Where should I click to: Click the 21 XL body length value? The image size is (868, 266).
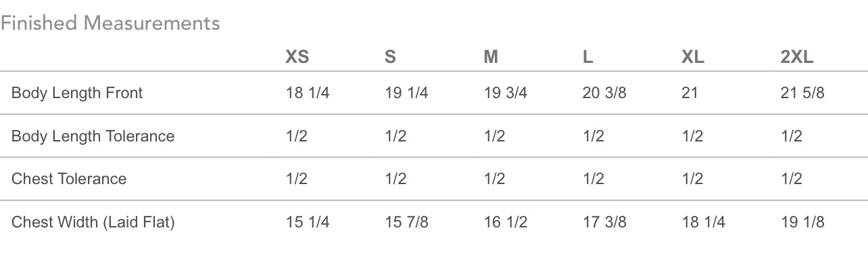[x=690, y=93]
